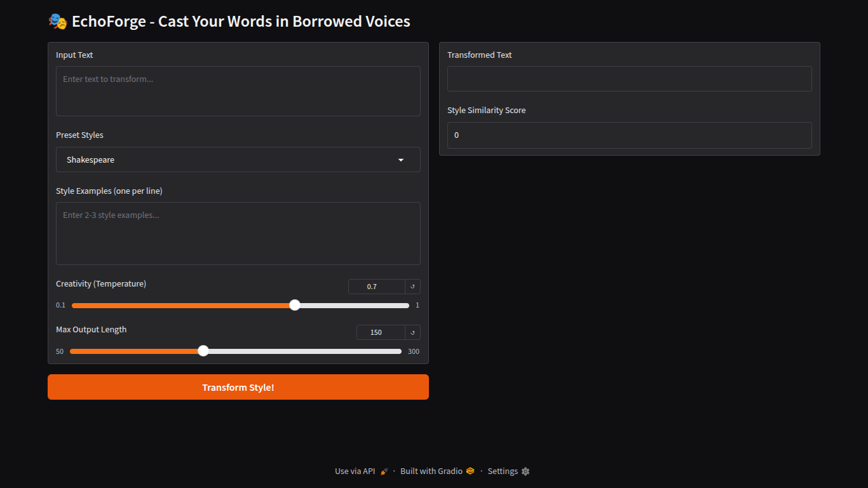
Task: Expand the Preset Styles dropdown arrow
Action: [401, 160]
